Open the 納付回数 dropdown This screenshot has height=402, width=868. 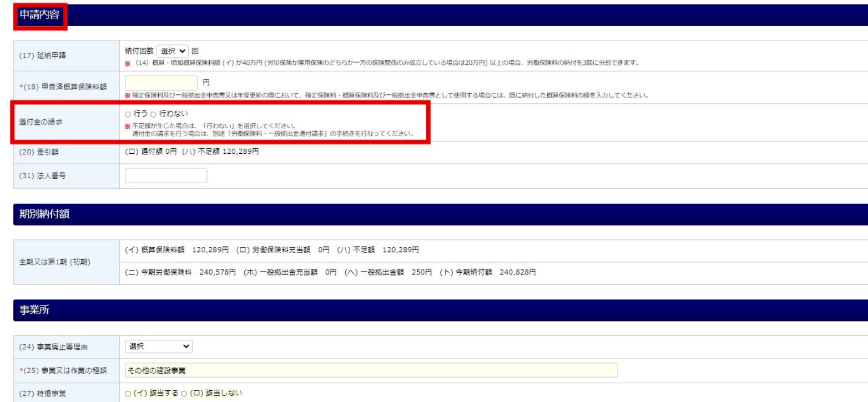click(x=173, y=51)
